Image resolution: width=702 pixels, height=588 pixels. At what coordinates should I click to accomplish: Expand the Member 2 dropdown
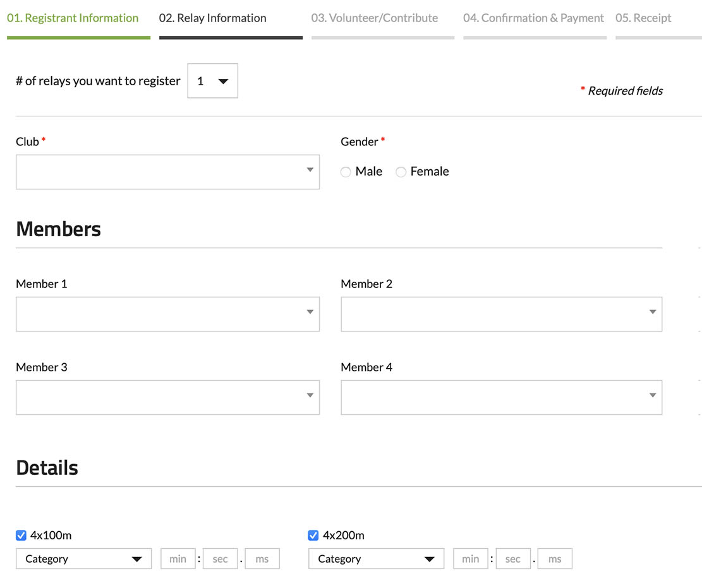tap(501, 314)
